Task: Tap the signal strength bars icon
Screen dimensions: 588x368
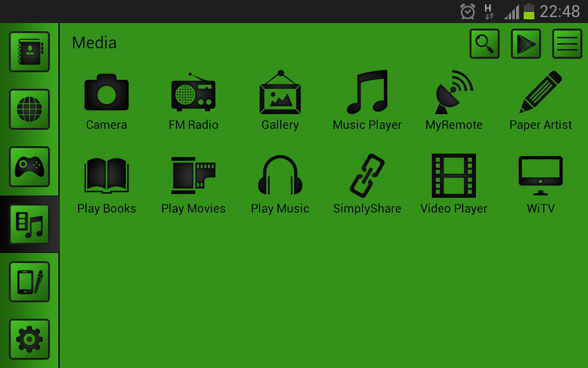Action: pyautogui.click(x=512, y=12)
